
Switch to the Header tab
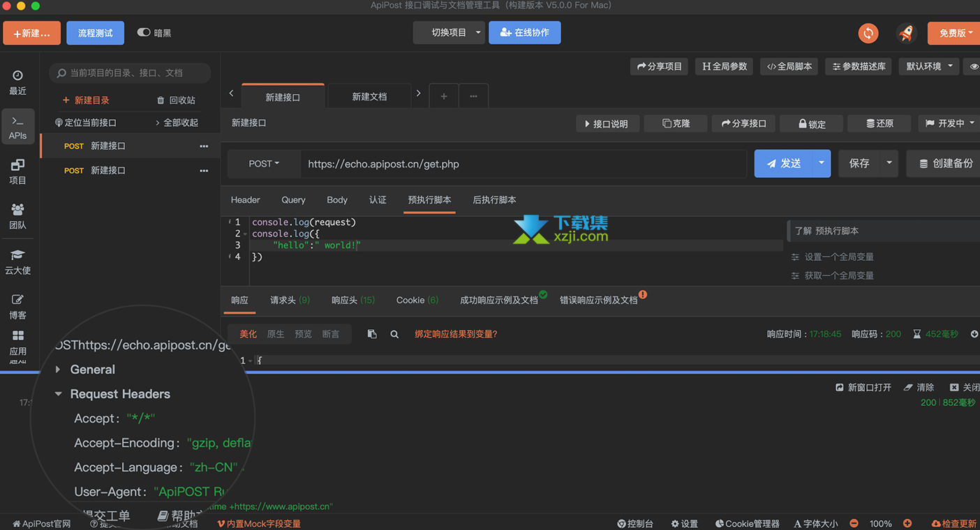pos(246,200)
